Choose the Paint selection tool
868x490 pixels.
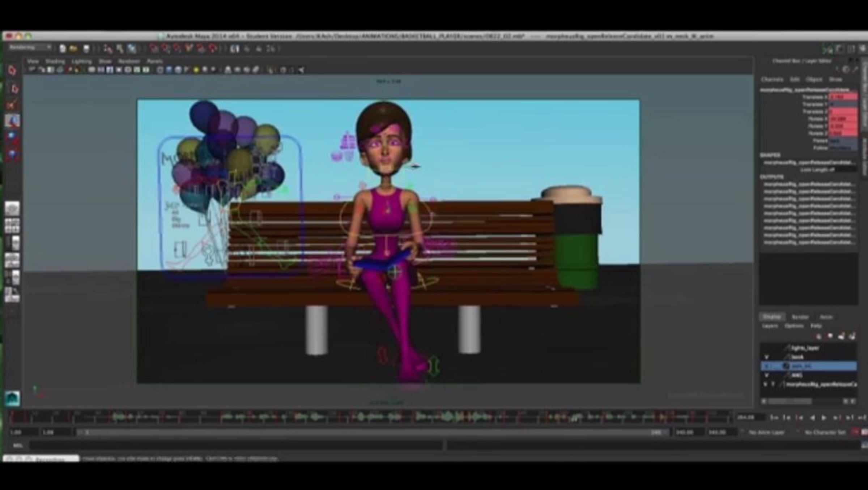point(12,105)
